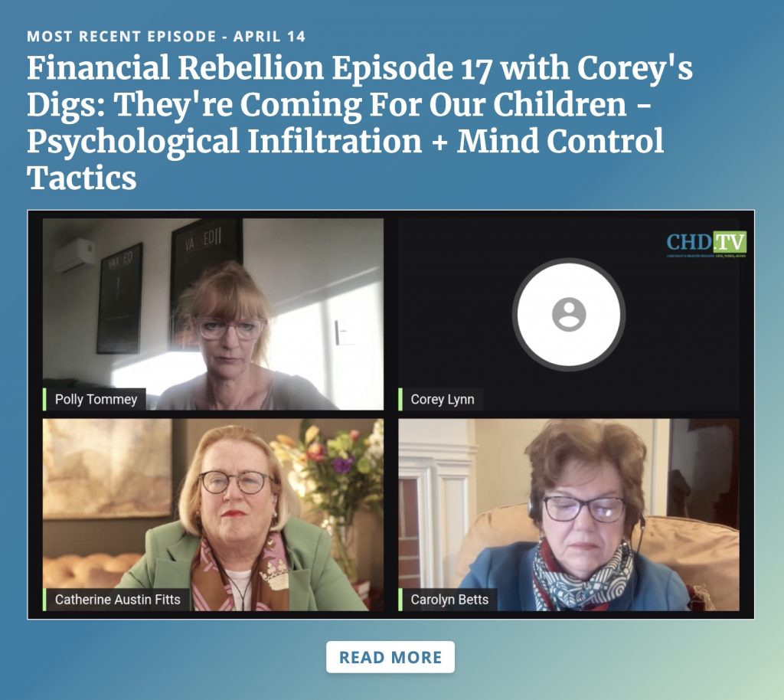Click the green TV portion of the logo
The image size is (784, 700).
tap(730, 242)
